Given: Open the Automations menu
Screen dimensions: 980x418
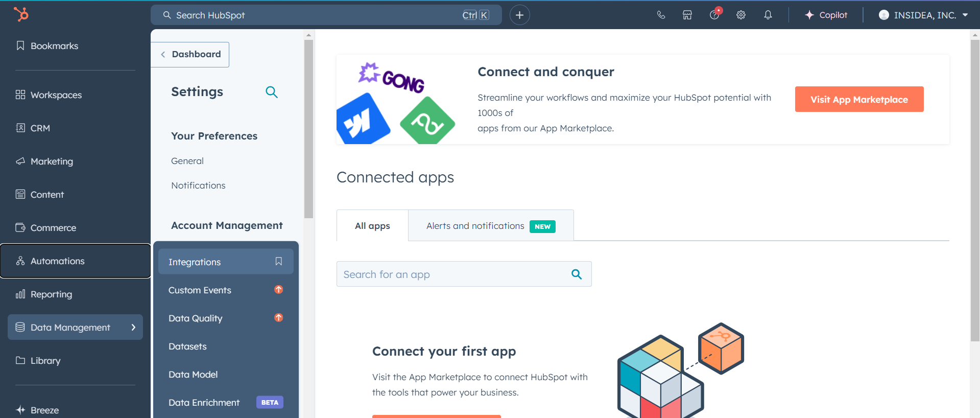Looking at the screenshot, I should tap(75, 261).
